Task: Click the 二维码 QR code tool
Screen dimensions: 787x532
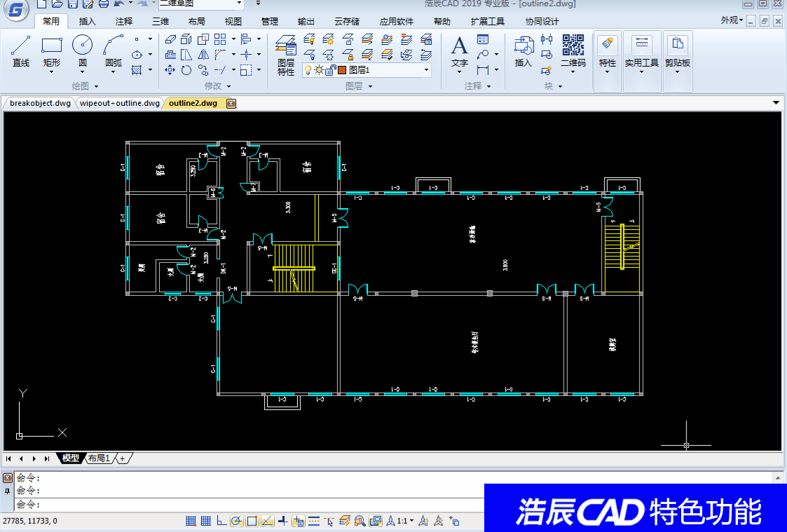Action: point(573,52)
